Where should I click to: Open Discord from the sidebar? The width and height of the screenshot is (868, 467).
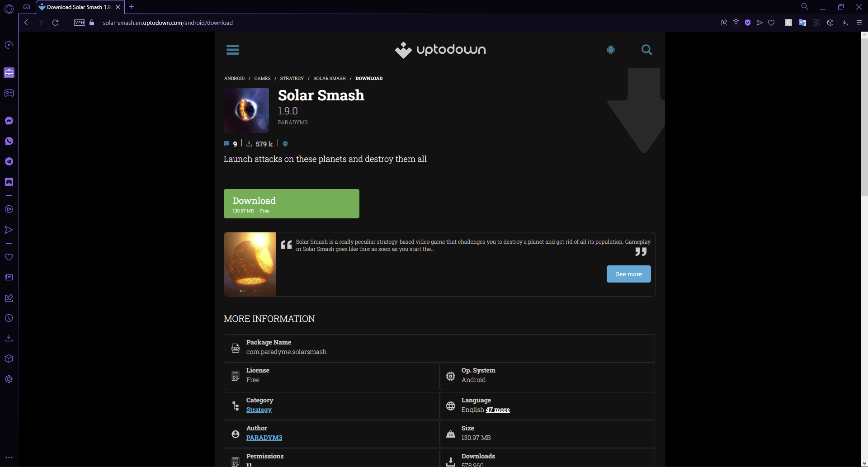(9, 182)
